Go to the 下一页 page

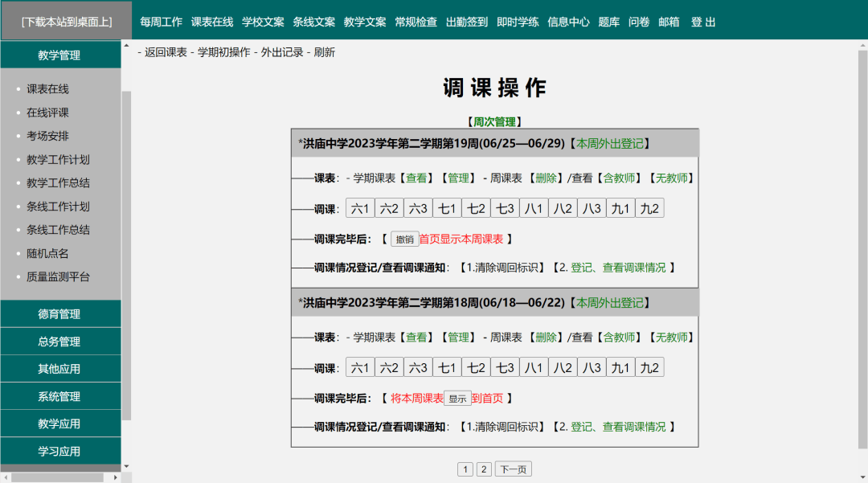point(513,469)
